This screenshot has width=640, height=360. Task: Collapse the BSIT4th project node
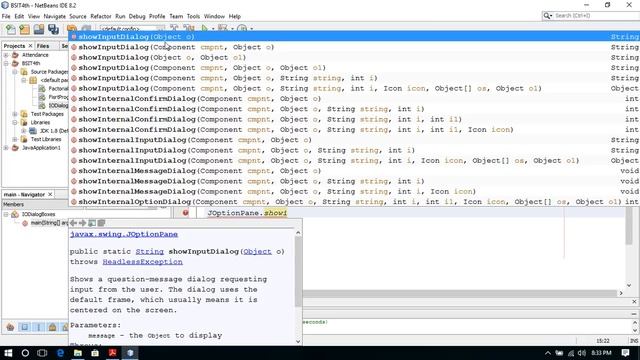pyautogui.click(x=6, y=63)
